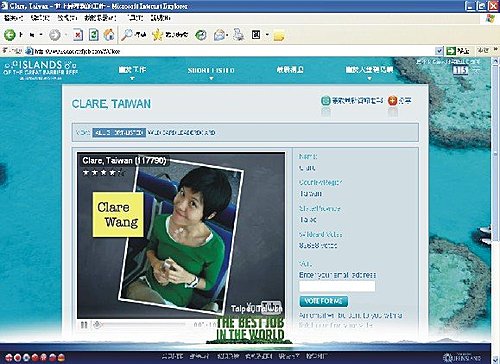Expand the rightmost Chinese navigation menu
Screen dimensions: 500x364
369,70
